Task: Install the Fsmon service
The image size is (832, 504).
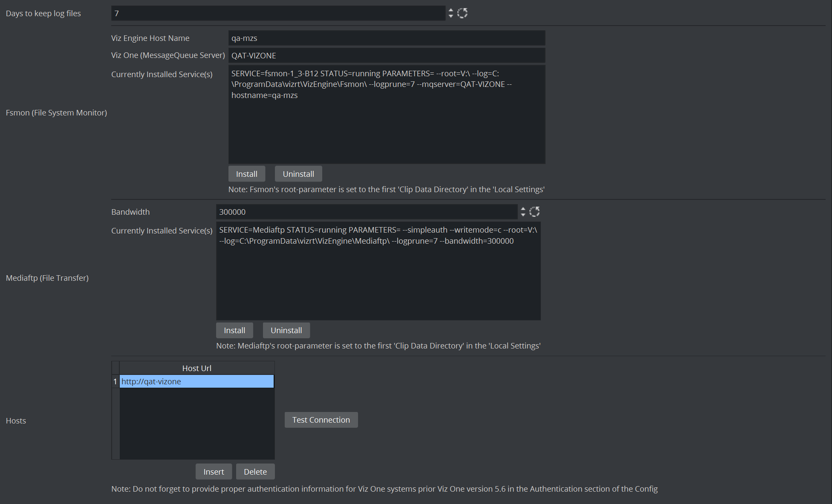Action: (246, 174)
